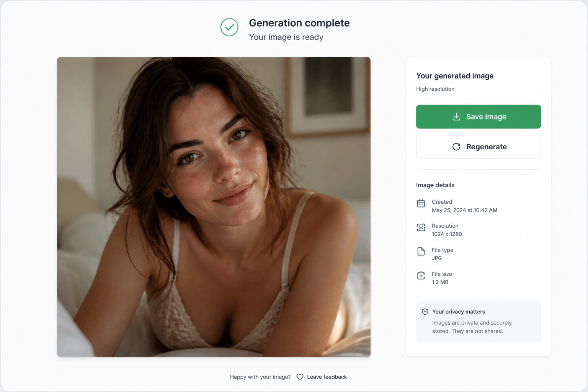The height and width of the screenshot is (392, 588).
Task: Click the generated image preview
Action: click(x=214, y=207)
